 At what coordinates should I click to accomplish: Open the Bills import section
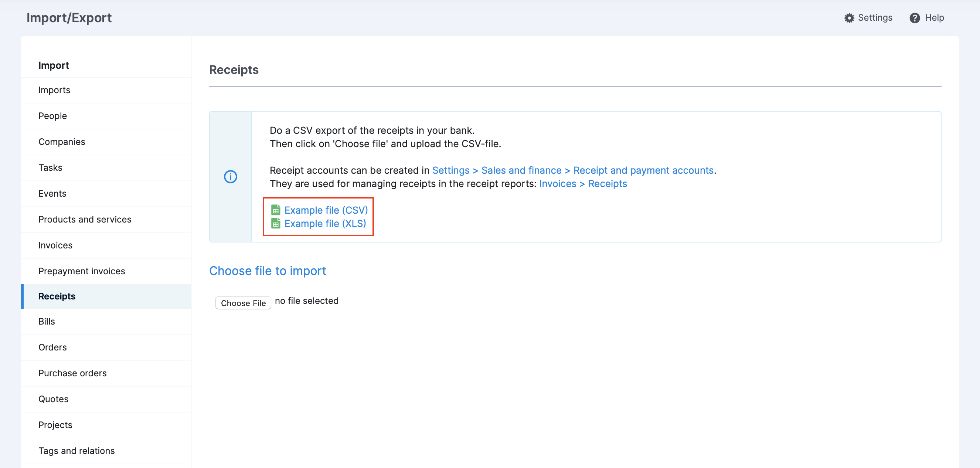tap(47, 322)
